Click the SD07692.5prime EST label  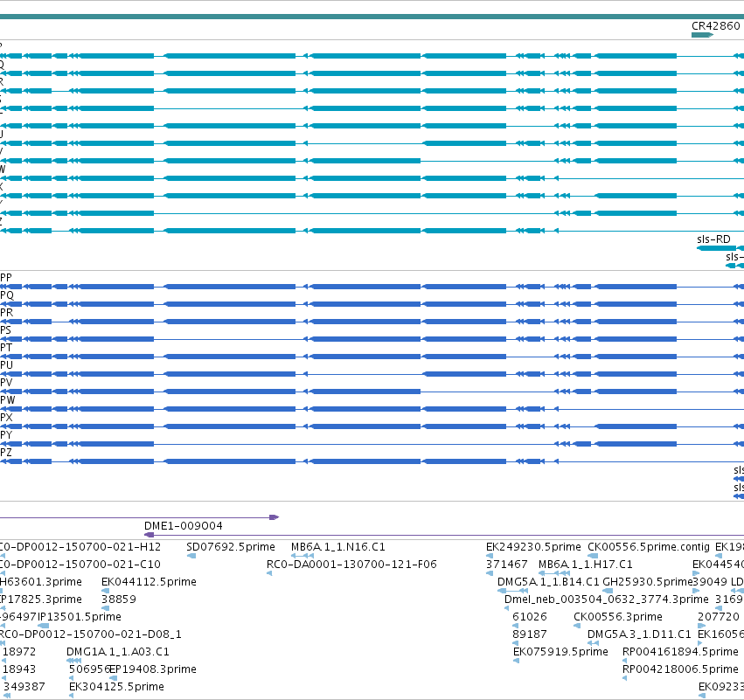tap(231, 547)
